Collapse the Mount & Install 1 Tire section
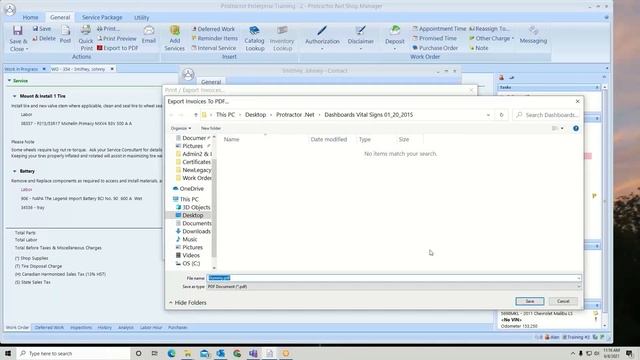This screenshot has width=640, height=360. 15,96
